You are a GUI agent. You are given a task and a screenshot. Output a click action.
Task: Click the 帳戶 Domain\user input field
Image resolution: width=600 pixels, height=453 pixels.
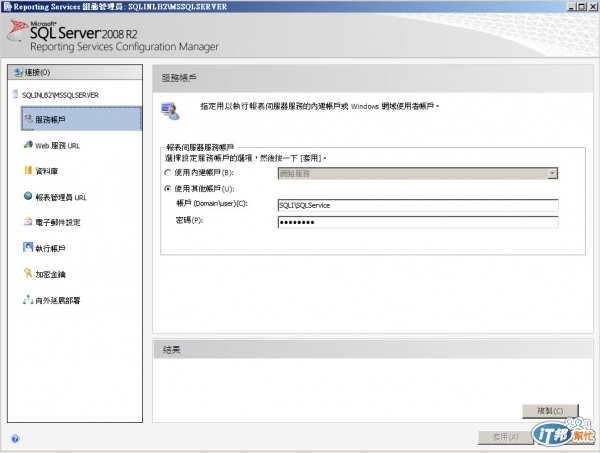[418, 205]
